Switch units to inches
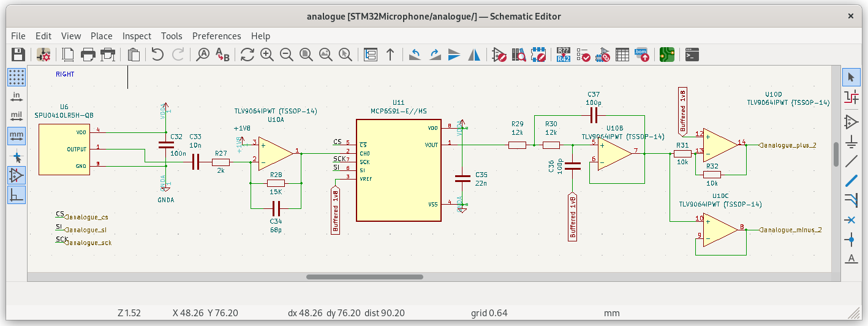The height and width of the screenshot is (326, 868). tap(17, 97)
